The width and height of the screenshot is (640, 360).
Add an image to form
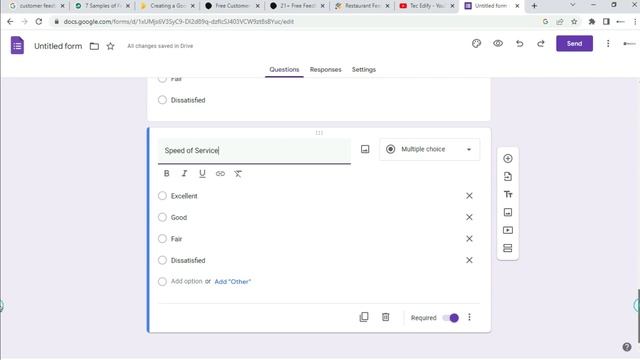point(508,212)
